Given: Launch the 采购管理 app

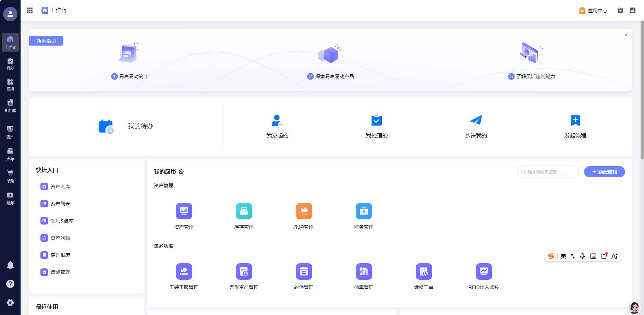Looking at the screenshot, I should click(304, 211).
